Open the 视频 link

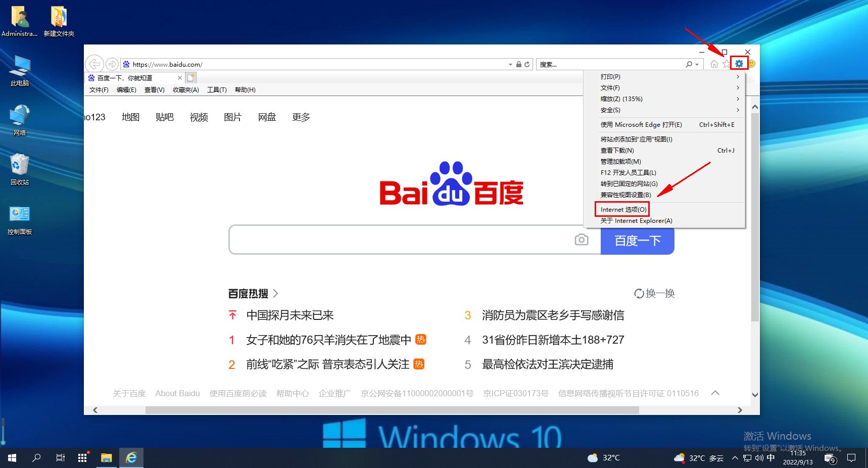point(199,117)
